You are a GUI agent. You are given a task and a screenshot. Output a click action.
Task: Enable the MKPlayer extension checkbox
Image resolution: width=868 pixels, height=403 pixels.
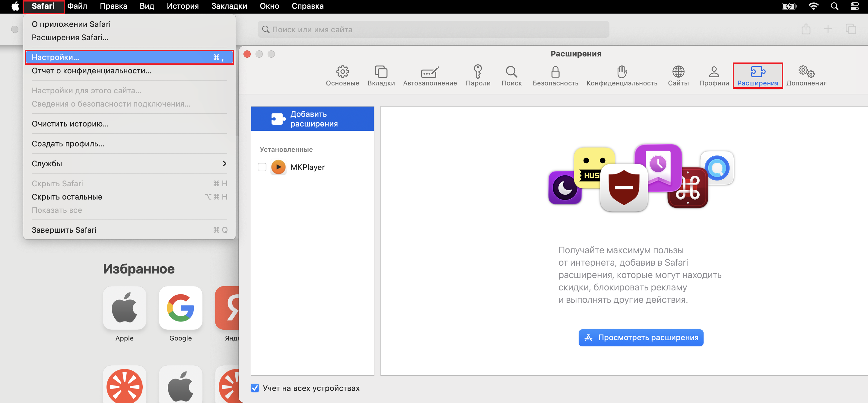point(262,167)
